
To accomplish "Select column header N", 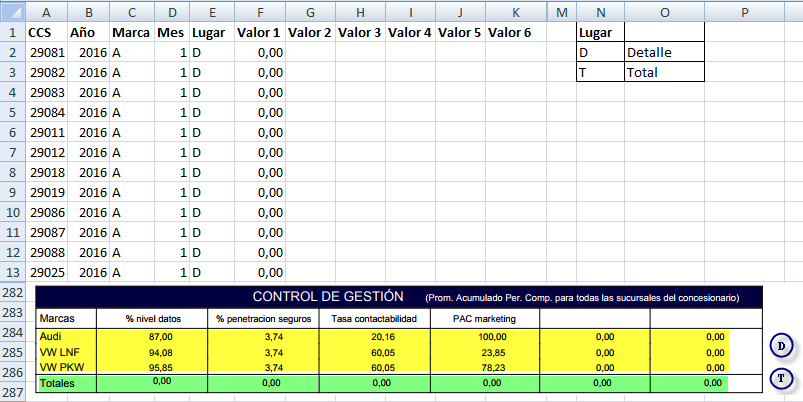I will click(600, 11).
